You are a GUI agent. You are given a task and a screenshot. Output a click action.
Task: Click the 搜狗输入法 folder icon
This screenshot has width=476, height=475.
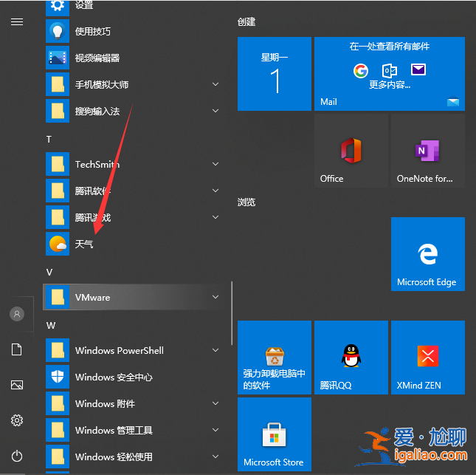click(x=58, y=111)
